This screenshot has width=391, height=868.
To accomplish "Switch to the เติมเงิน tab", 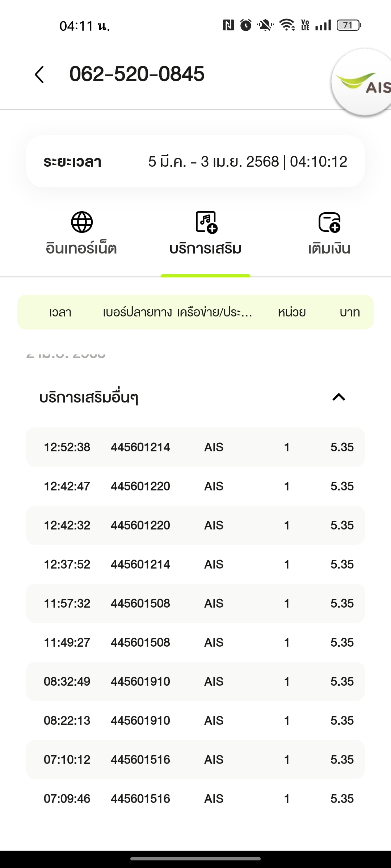I will pos(329,248).
